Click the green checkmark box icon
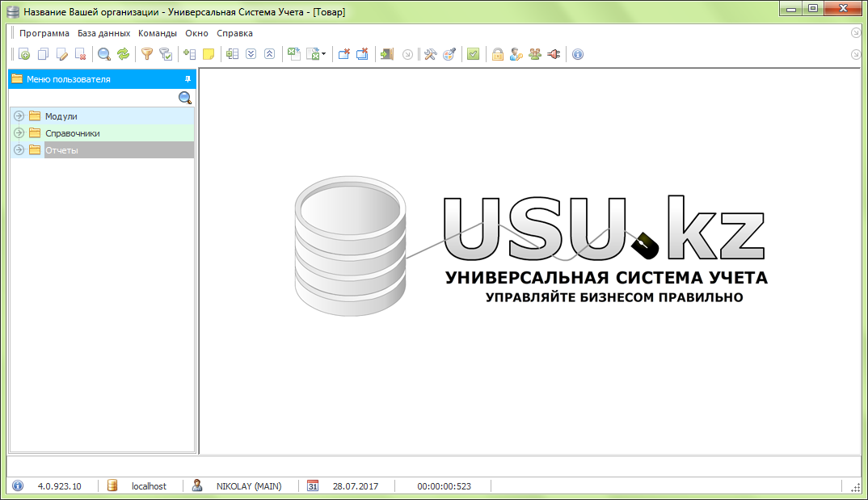The image size is (868, 500). click(x=474, y=54)
